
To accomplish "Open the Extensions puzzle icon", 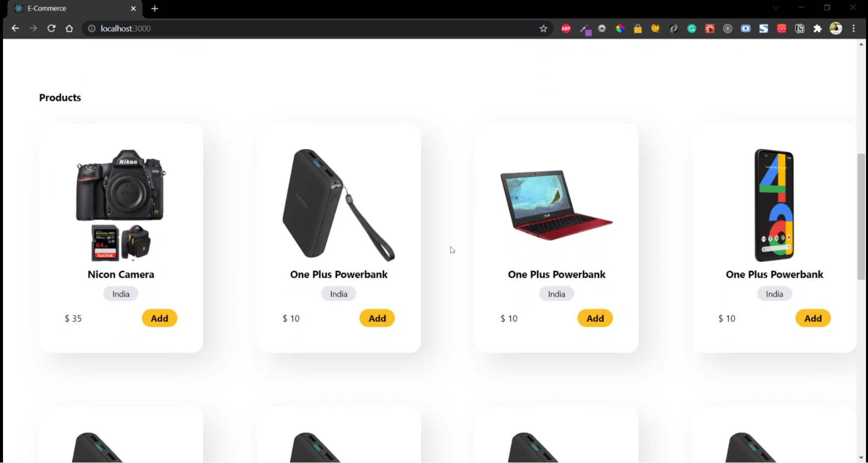I will click(818, 29).
